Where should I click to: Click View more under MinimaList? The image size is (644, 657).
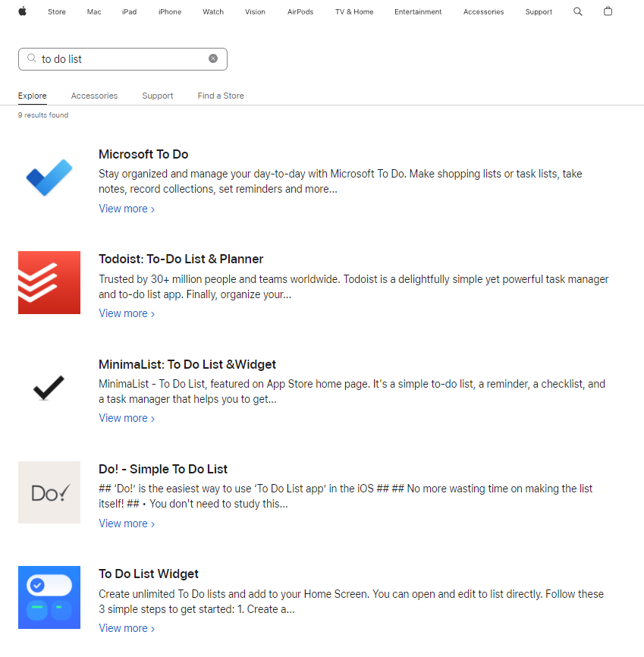[127, 418]
